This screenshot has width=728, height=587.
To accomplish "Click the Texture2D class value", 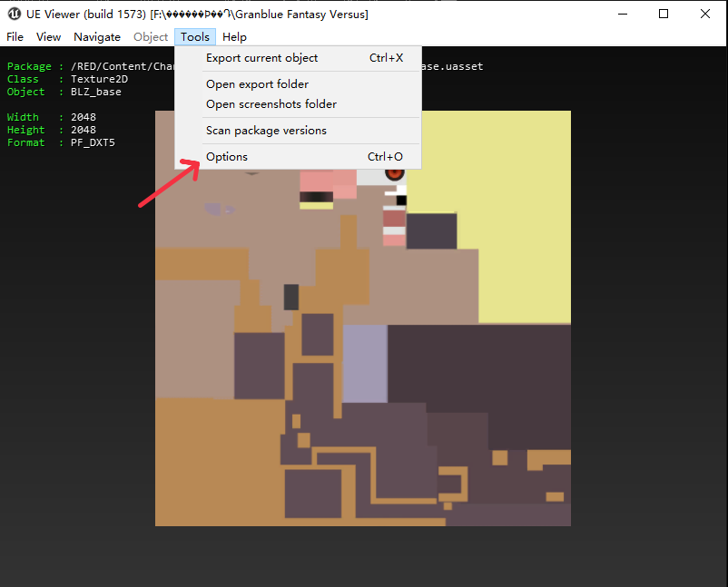I will pos(99,79).
